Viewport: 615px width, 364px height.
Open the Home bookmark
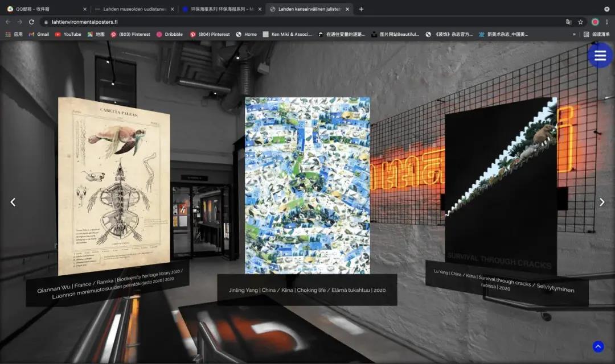(247, 35)
